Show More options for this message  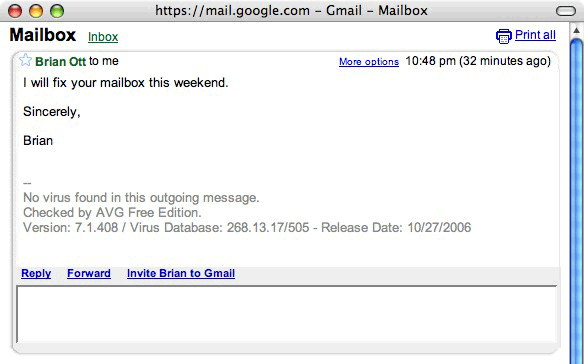coord(369,61)
